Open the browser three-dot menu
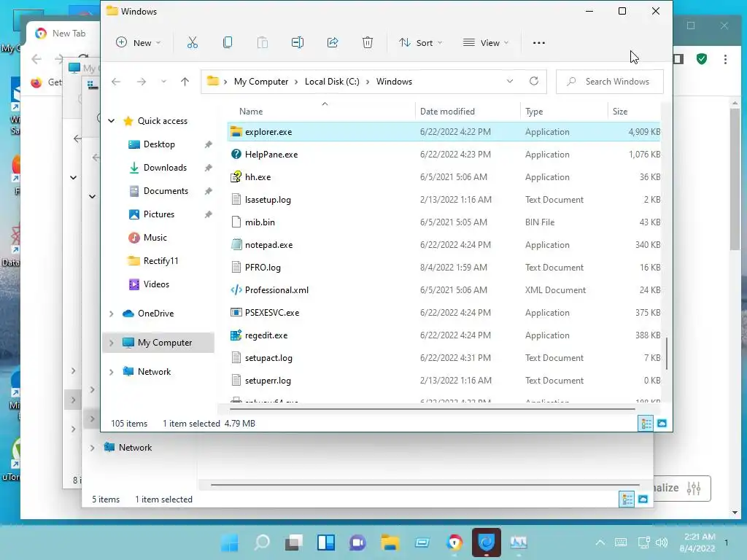The width and height of the screenshot is (747, 560). 725,59
